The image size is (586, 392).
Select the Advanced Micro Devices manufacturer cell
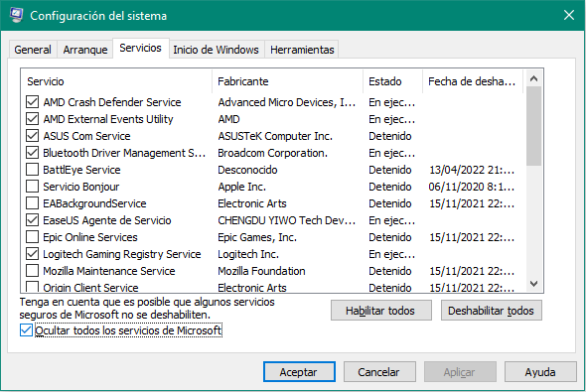(286, 102)
